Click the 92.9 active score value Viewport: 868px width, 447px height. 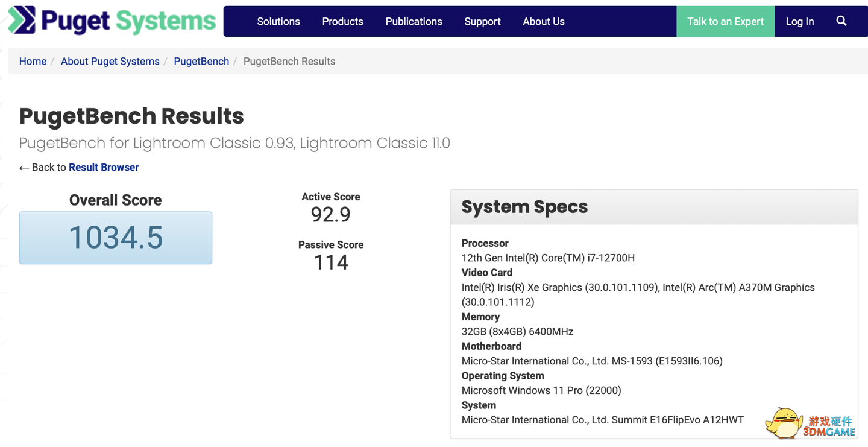click(331, 214)
